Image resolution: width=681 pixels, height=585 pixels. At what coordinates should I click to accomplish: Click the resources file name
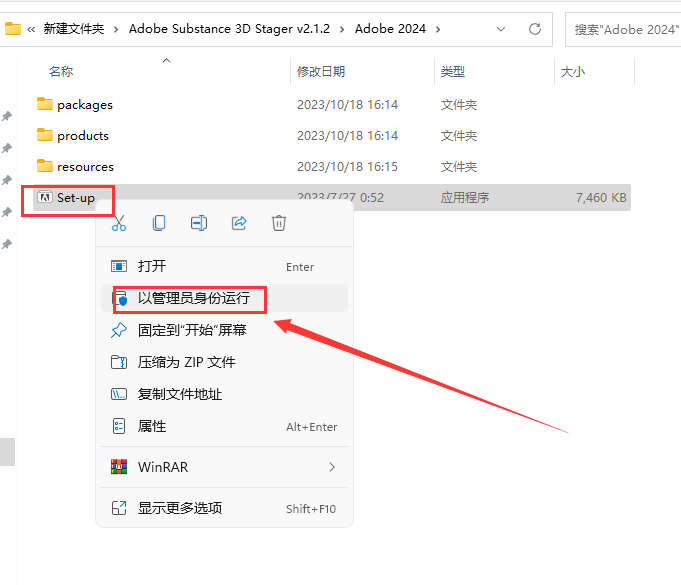pyautogui.click(x=86, y=167)
